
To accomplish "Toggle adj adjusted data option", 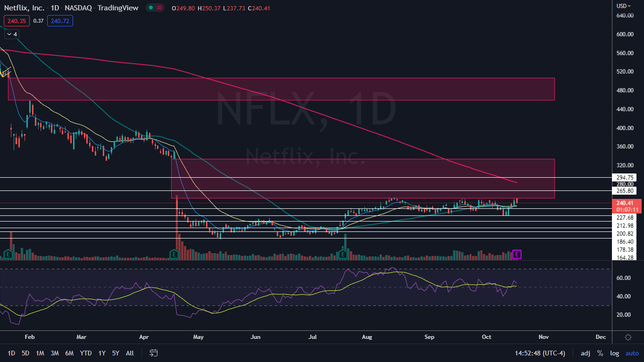I will point(585,353).
